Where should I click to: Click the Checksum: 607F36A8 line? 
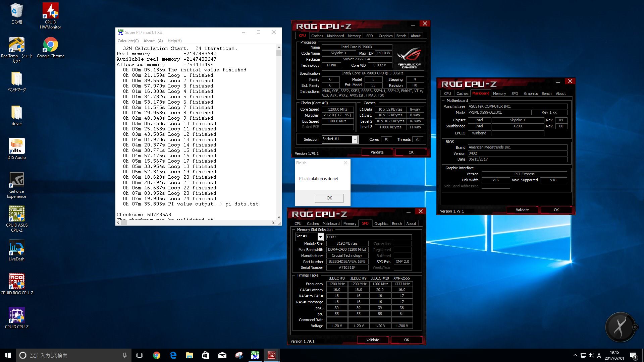click(144, 215)
